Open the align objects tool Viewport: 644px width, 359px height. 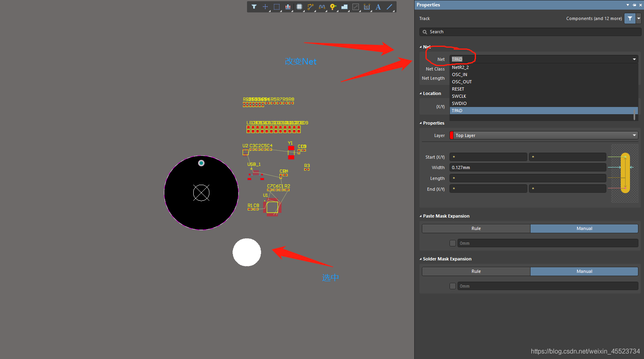(x=288, y=7)
